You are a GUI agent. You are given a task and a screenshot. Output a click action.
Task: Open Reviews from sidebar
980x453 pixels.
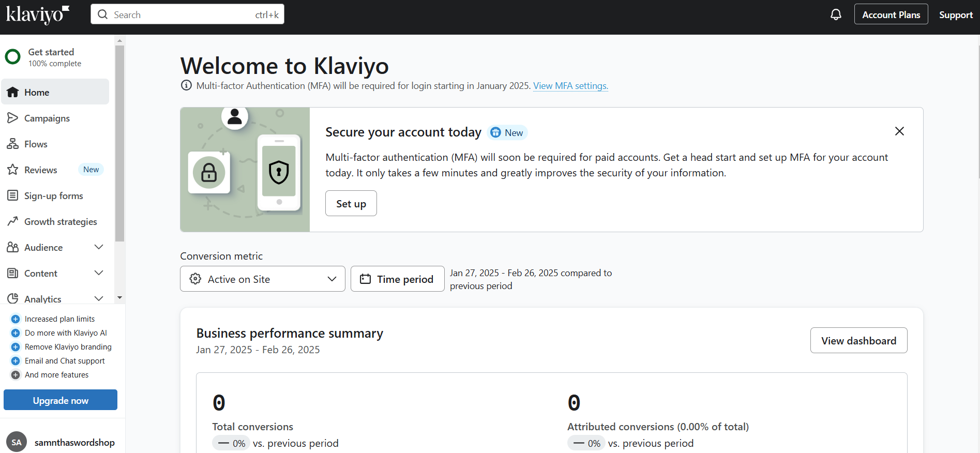coord(55,170)
